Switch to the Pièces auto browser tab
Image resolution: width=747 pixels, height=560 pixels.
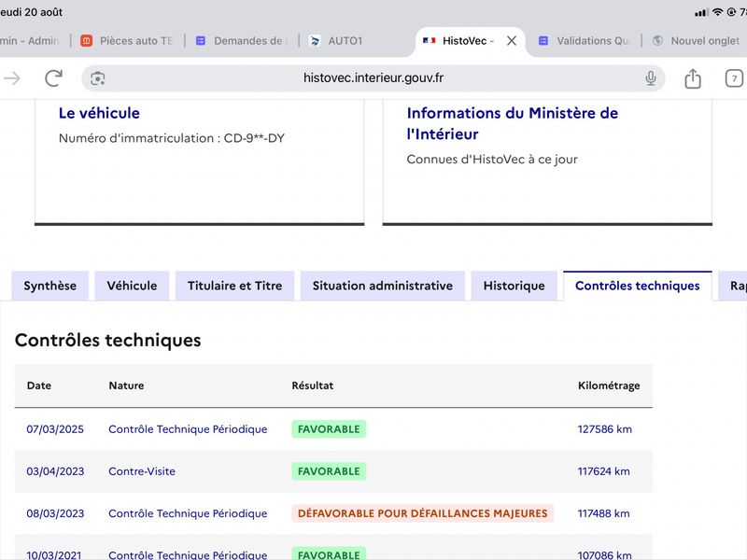point(128,41)
